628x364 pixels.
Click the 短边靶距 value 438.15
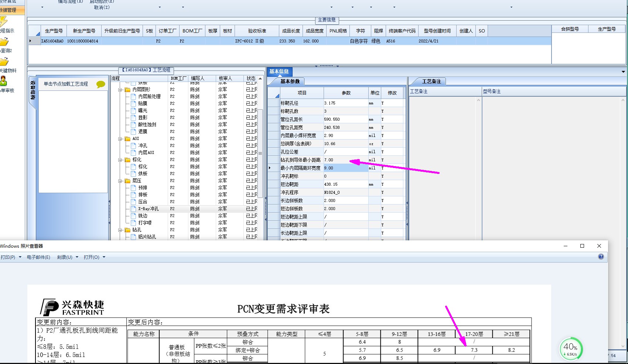tap(346, 184)
